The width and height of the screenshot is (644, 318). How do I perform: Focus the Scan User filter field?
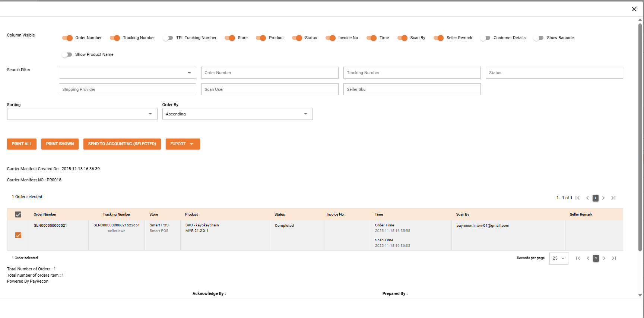tap(270, 89)
